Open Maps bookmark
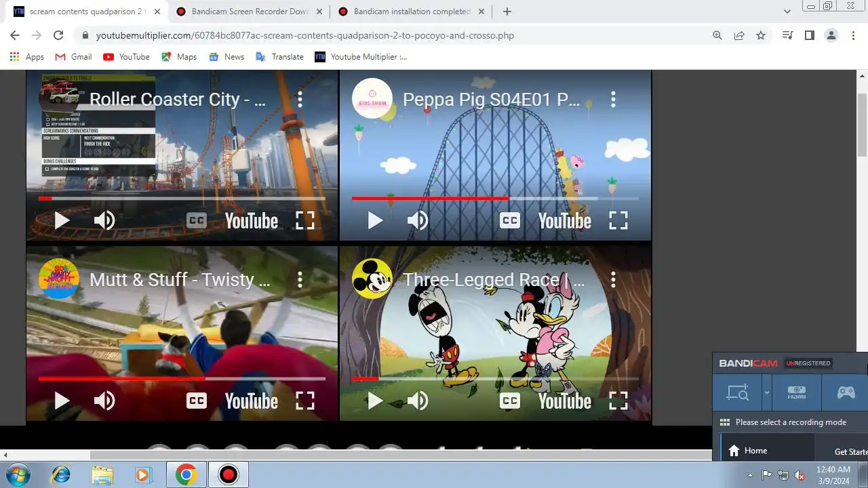Viewport: 868px width, 488px height. (x=179, y=57)
